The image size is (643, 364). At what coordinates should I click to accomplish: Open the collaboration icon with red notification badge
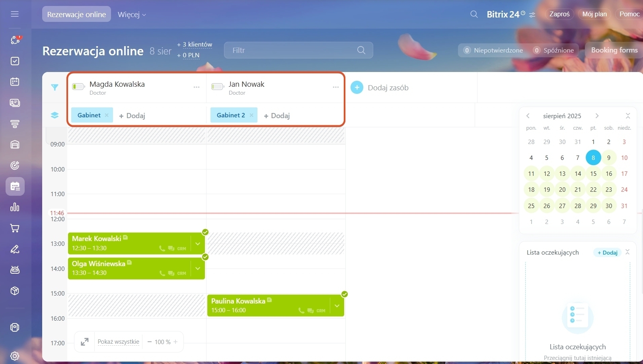[15, 40]
